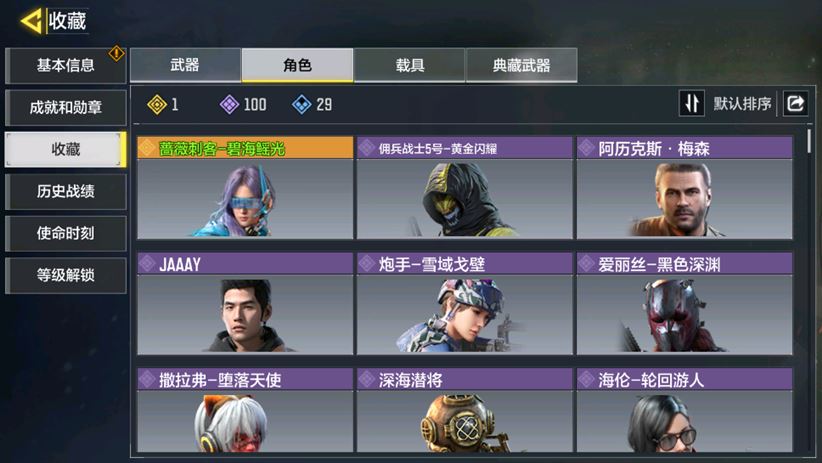Switch to the 武器 tab
The height and width of the screenshot is (463, 822).
click(x=185, y=65)
